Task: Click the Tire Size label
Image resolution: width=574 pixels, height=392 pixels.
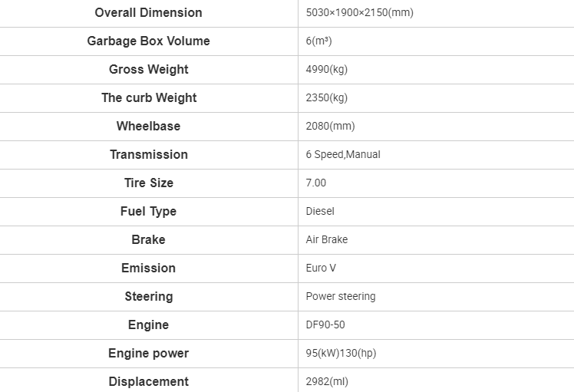Action: 149,183
